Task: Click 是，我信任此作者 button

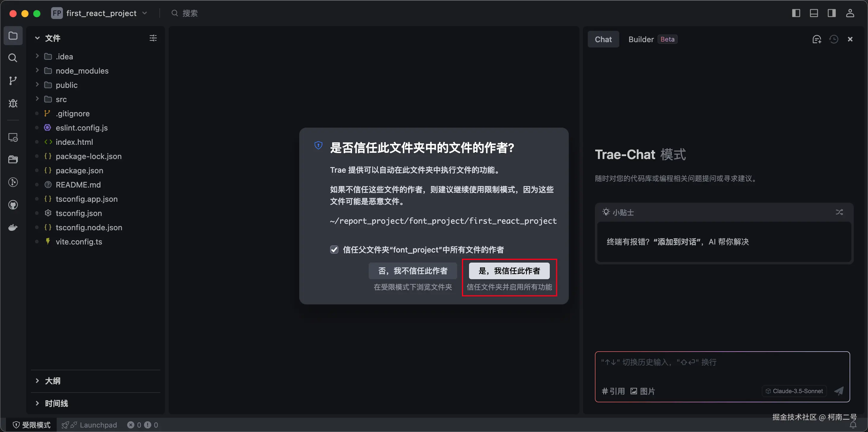Action: 509,271
